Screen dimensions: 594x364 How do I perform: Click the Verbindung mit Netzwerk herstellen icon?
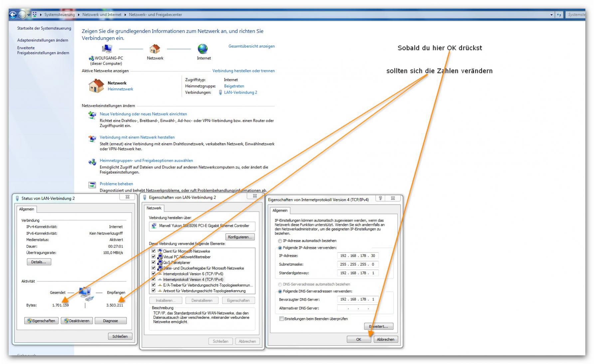(x=92, y=138)
